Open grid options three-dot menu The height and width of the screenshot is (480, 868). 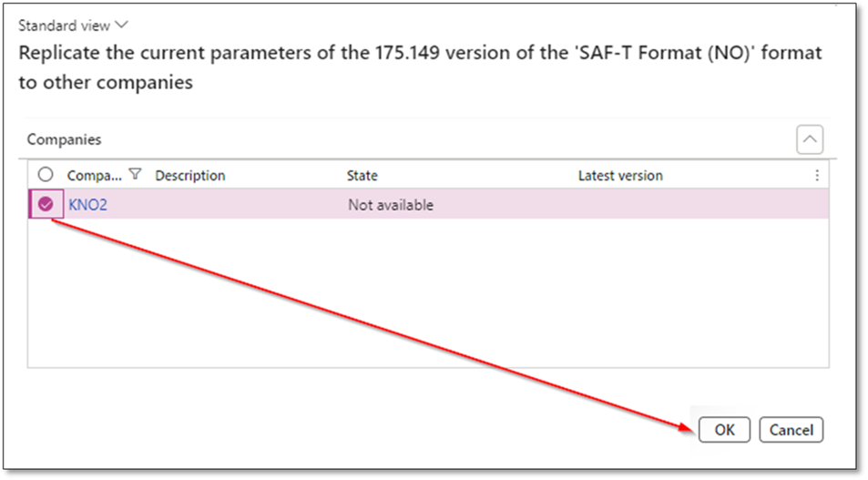point(817,175)
